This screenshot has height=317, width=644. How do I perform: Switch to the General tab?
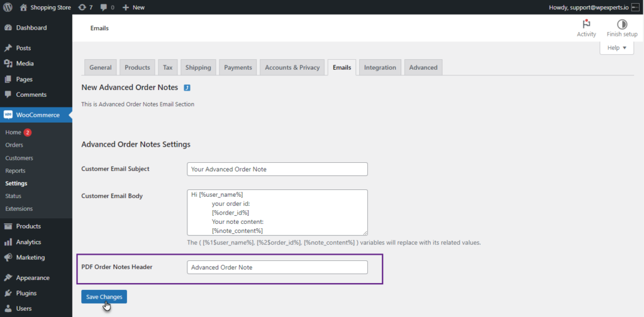click(101, 67)
